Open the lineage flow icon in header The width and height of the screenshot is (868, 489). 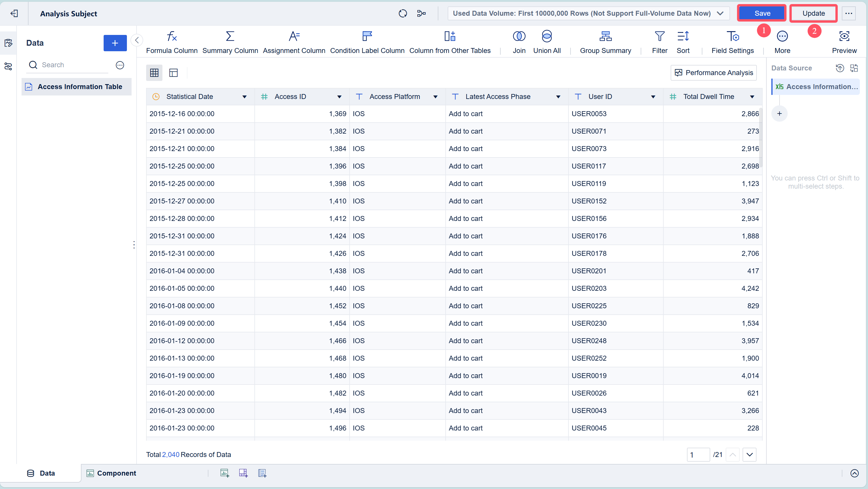(x=421, y=13)
